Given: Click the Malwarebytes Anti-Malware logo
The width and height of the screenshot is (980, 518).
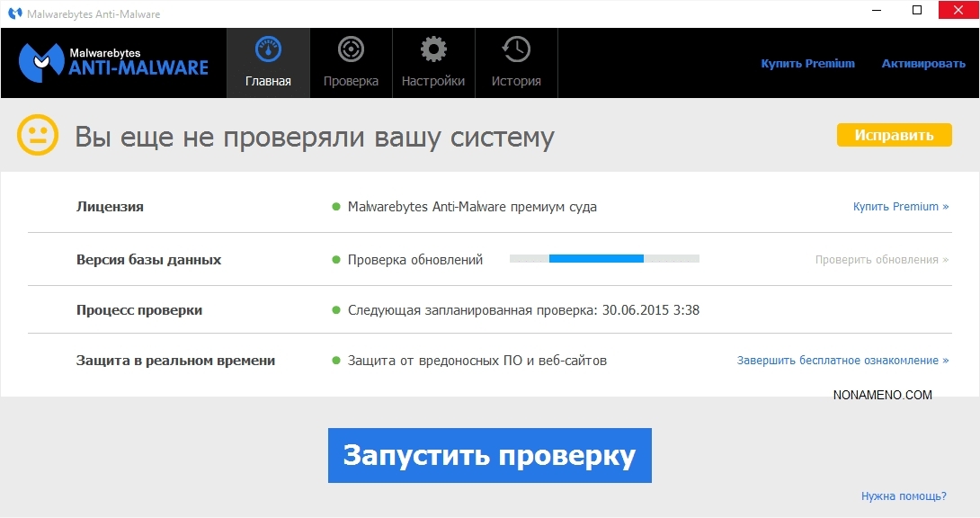Looking at the screenshot, I should click(113, 62).
